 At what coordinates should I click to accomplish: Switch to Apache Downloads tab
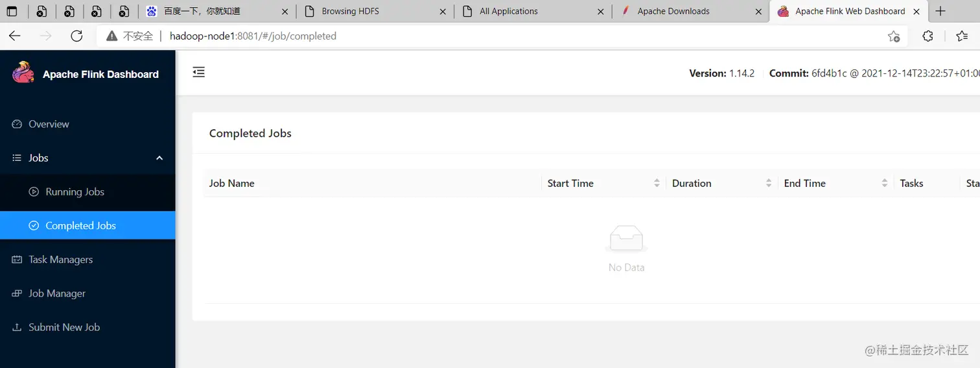[690, 11]
